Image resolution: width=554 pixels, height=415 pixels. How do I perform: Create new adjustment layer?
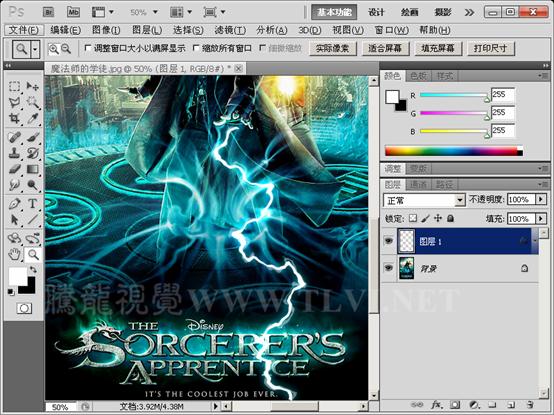click(x=474, y=405)
